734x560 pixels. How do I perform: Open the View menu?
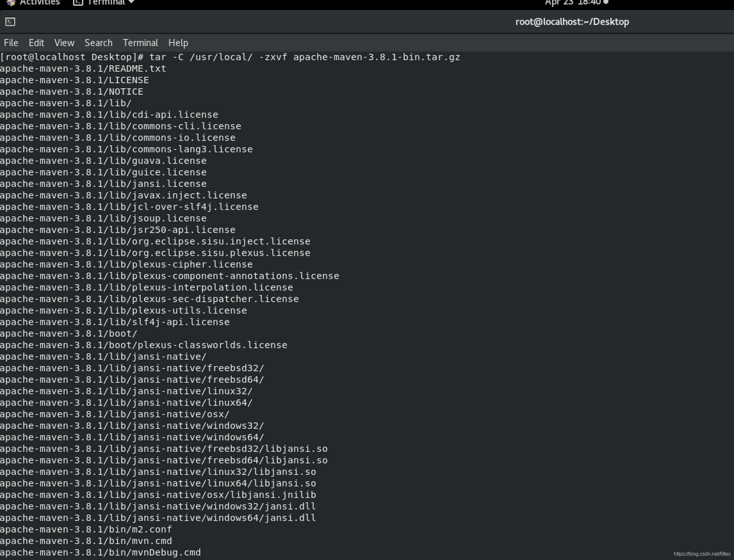(x=64, y=43)
